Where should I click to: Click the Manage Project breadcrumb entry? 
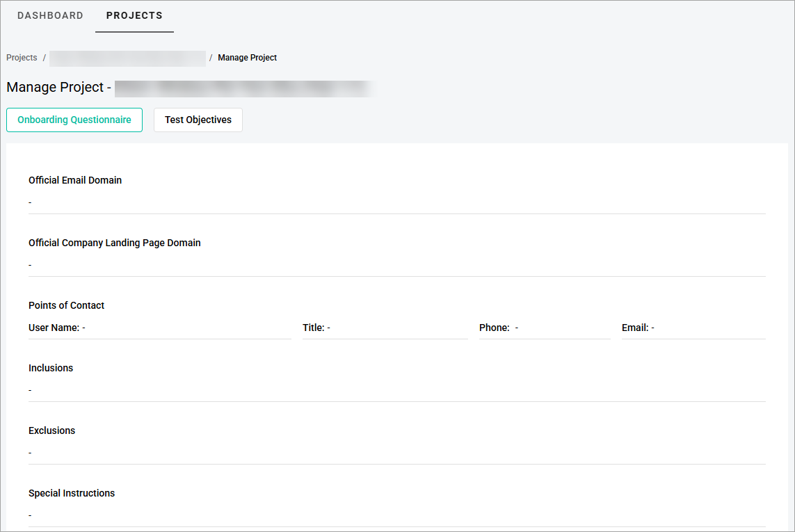[x=247, y=58]
